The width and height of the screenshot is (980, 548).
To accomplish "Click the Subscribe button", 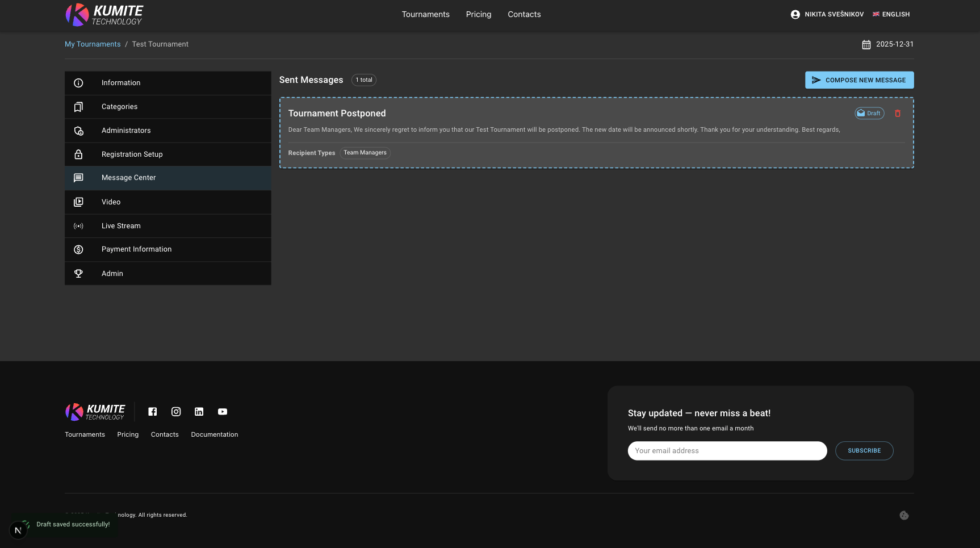I will pos(864,451).
